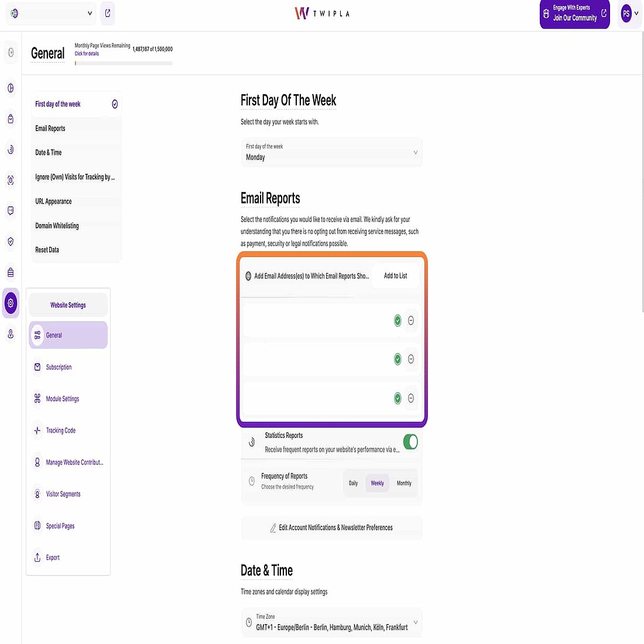Click the session recordings icon in sidebar
The width and height of the screenshot is (644, 644).
[11, 181]
